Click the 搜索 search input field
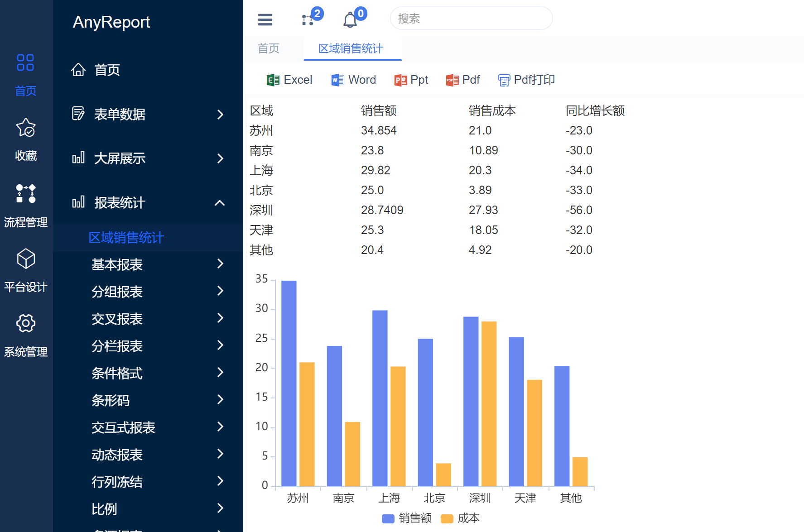 [471, 19]
